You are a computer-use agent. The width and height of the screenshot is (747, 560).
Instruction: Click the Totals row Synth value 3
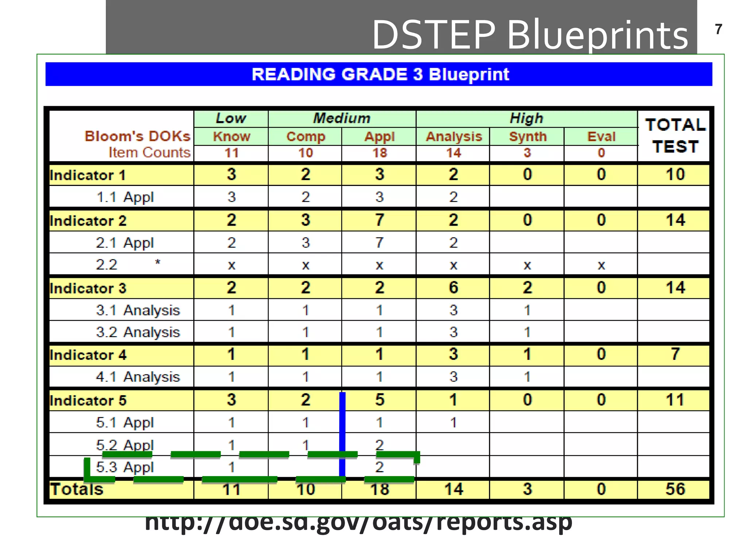pyautogui.click(x=527, y=489)
